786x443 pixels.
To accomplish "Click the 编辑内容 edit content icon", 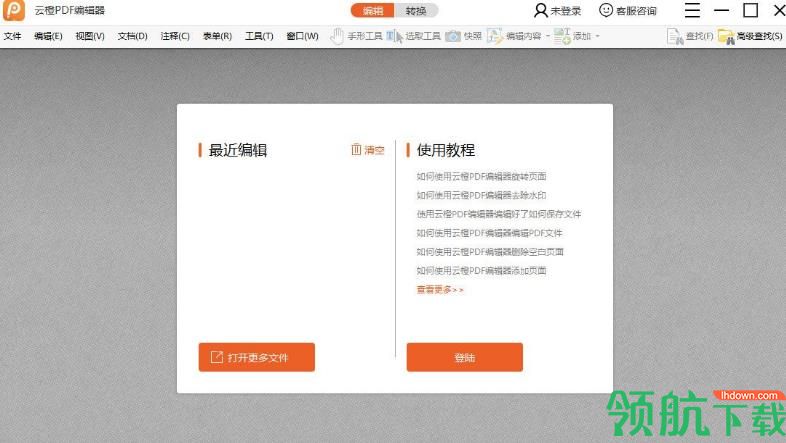I will pos(494,36).
